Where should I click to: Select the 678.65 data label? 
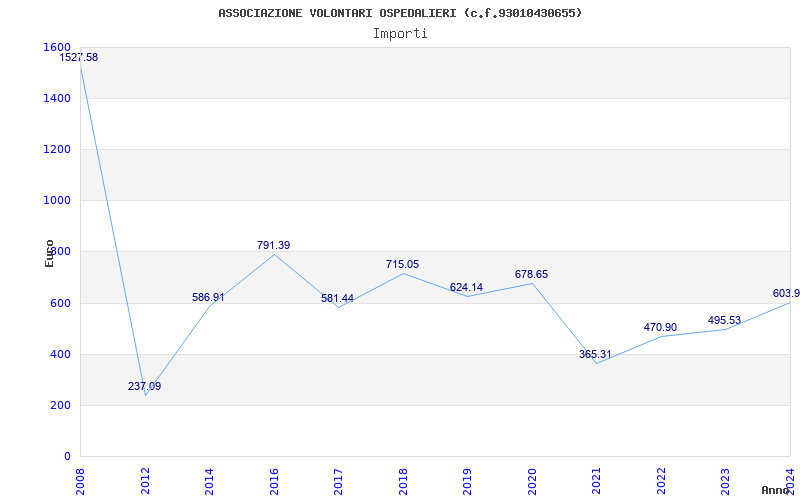click(531, 274)
